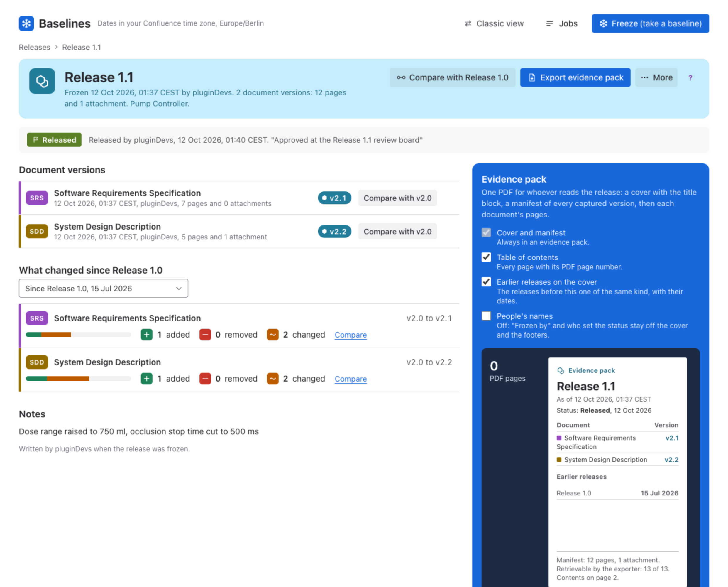Click the red removed icon in SDD row
This screenshot has width=728, height=587.
205,379
